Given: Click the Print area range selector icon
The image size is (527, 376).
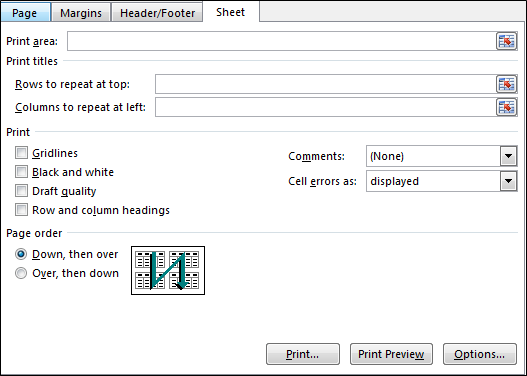Looking at the screenshot, I should tap(506, 41).
